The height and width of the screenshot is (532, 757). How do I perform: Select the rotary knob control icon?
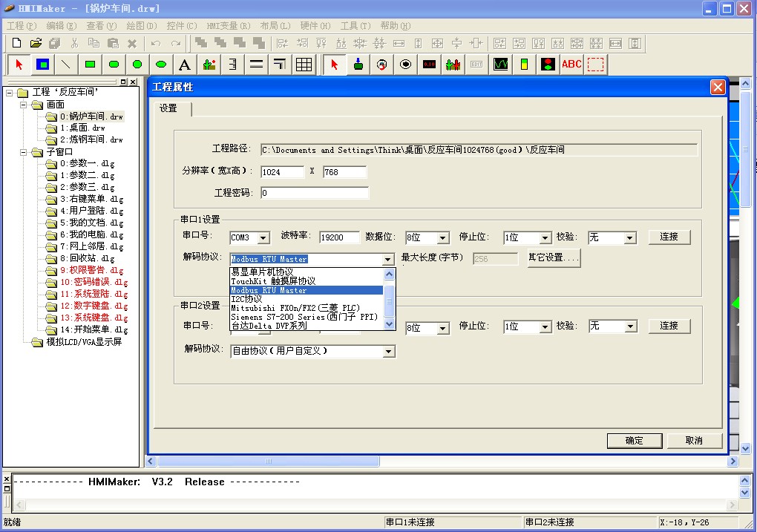pyautogui.click(x=382, y=65)
